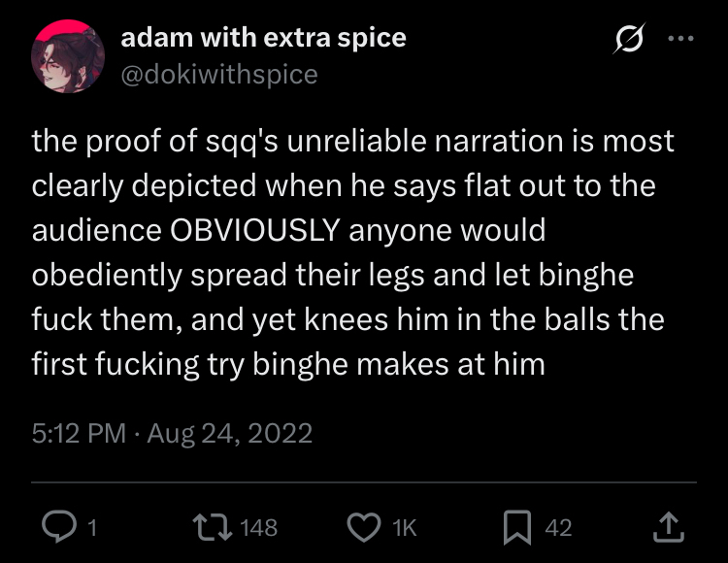Click the bookmark count "42"
This screenshot has width=728, height=563.
coord(558,527)
